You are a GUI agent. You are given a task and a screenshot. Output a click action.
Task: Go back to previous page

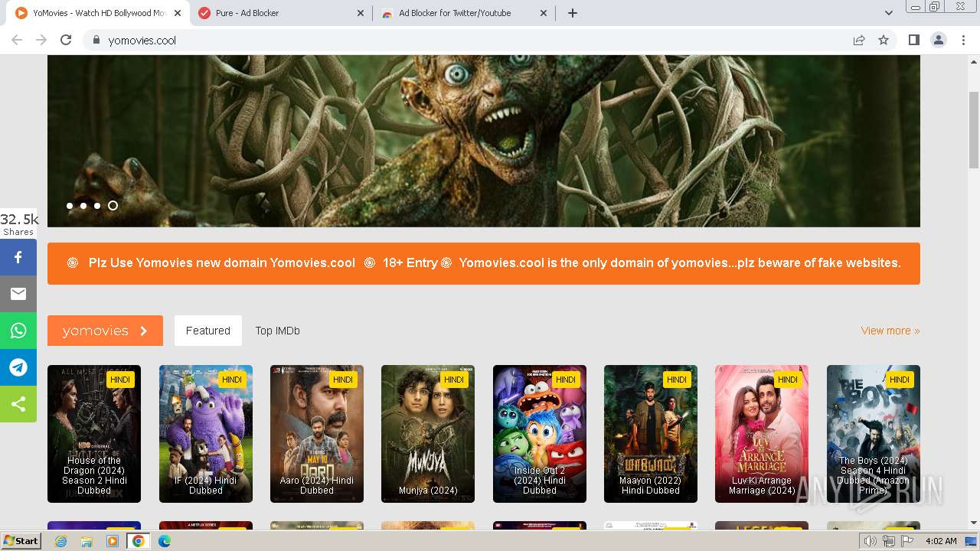(17, 40)
